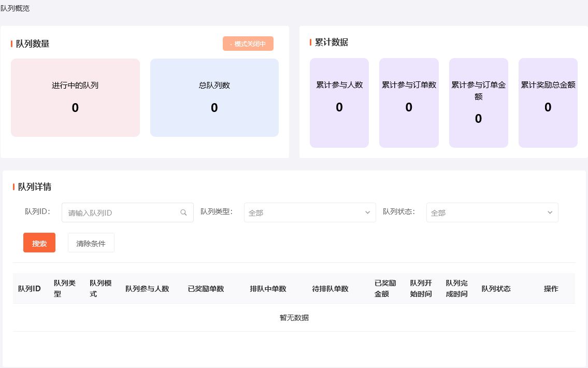Click the 暂无数据 empty table text

tap(294, 318)
